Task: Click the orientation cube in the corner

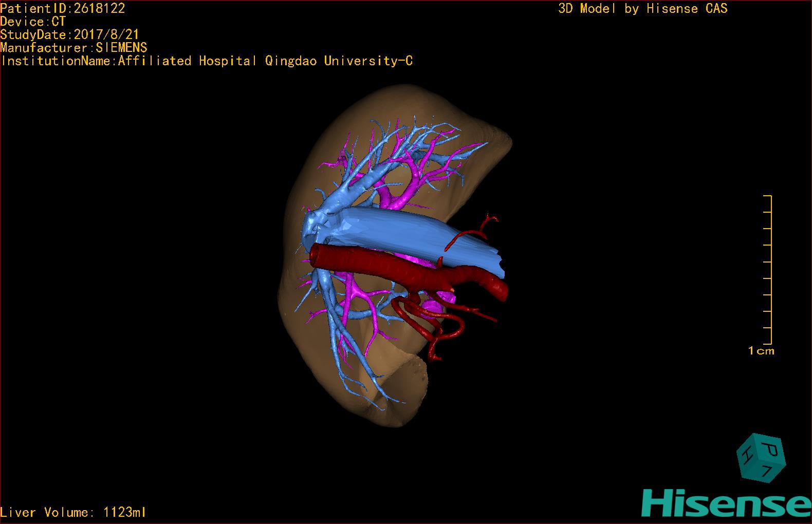Action: (761, 458)
